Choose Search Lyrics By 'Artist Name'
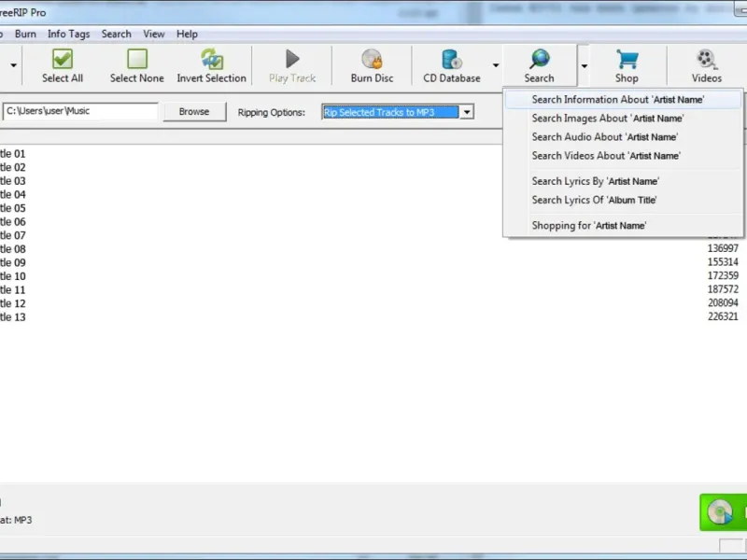 (623, 181)
